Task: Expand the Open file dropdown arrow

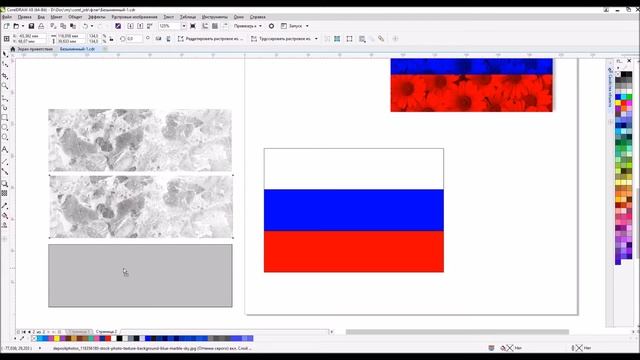Action: [22, 26]
